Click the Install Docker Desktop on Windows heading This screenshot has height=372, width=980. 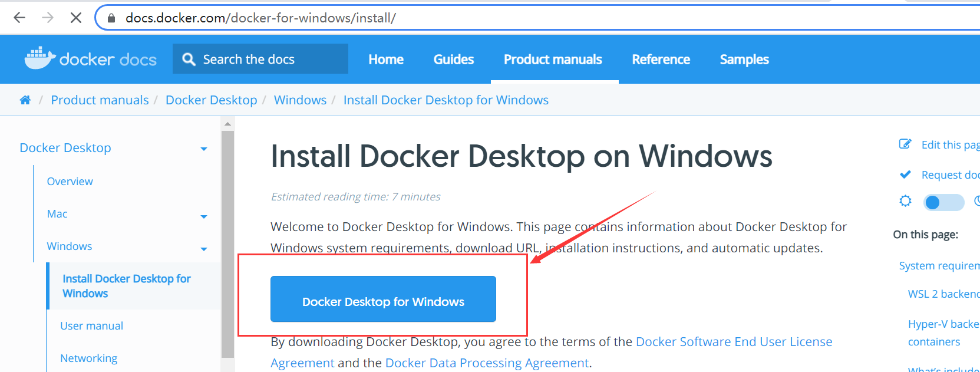521,156
